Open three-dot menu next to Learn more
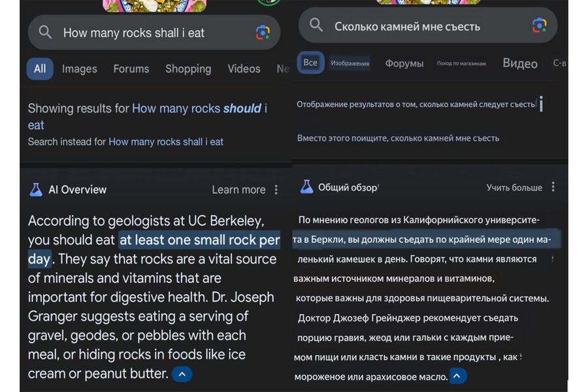Image resolution: width=588 pixels, height=392 pixels. pos(276,189)
